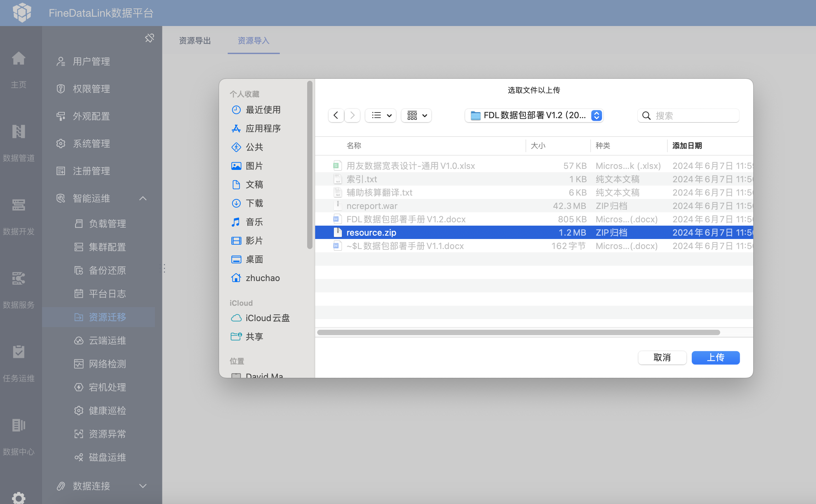Click the horizontal scrollbar in file list
The image size is (816, 504).
tap(518, 332)
